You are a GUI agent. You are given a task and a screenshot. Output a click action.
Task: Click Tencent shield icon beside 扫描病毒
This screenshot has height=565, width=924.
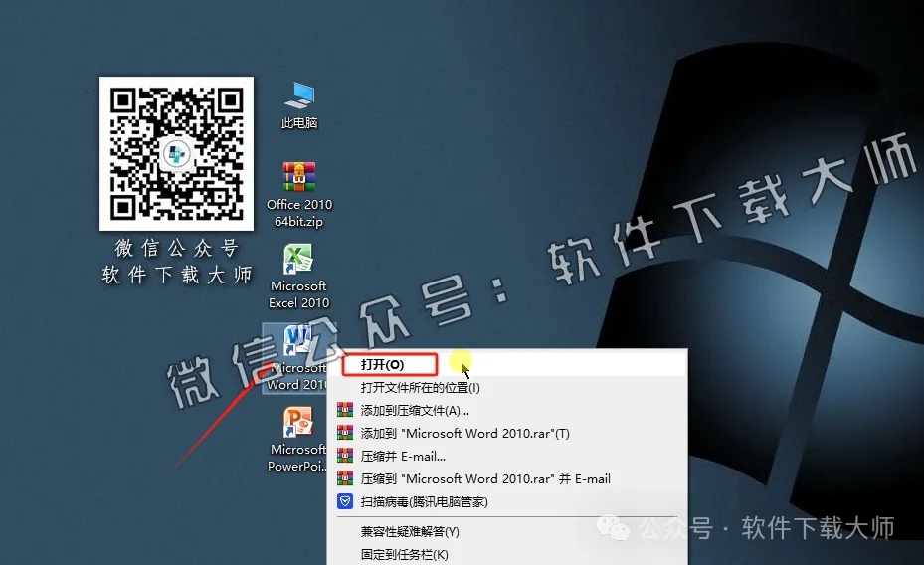coord(345,501)
